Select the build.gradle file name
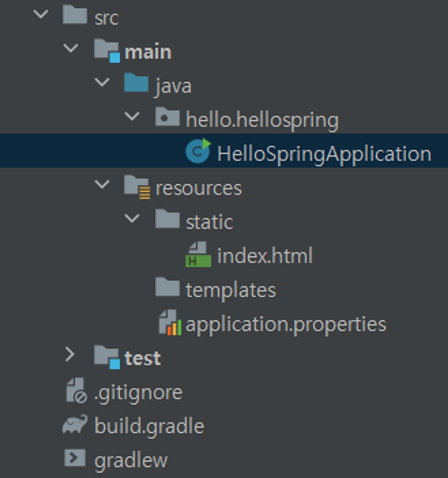 [x=149, y=426]
